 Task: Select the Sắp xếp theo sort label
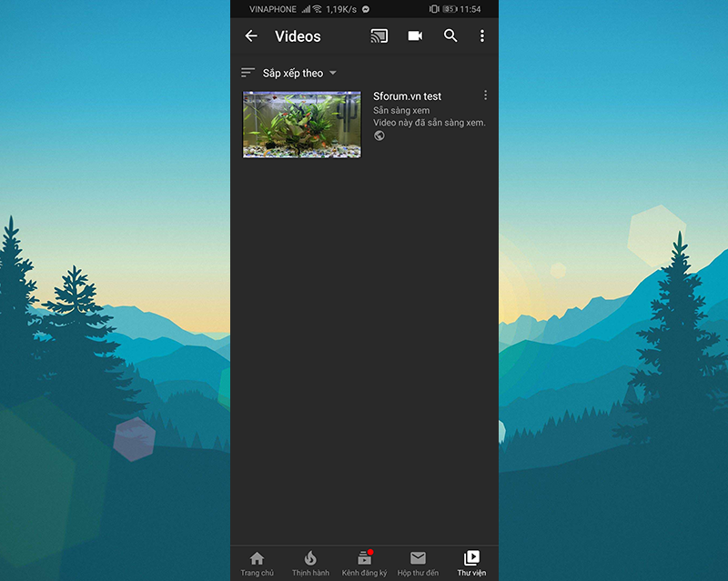tap(292, 73)
